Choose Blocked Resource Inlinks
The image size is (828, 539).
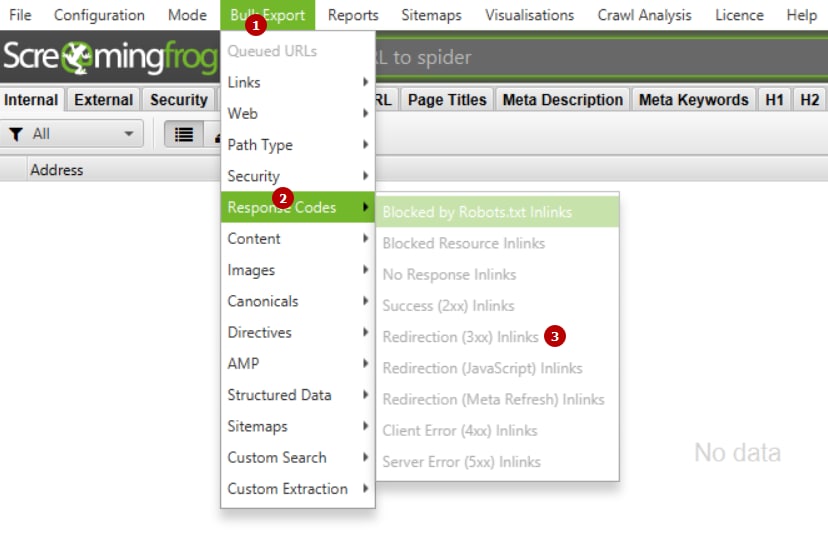(x=497, y=243)
